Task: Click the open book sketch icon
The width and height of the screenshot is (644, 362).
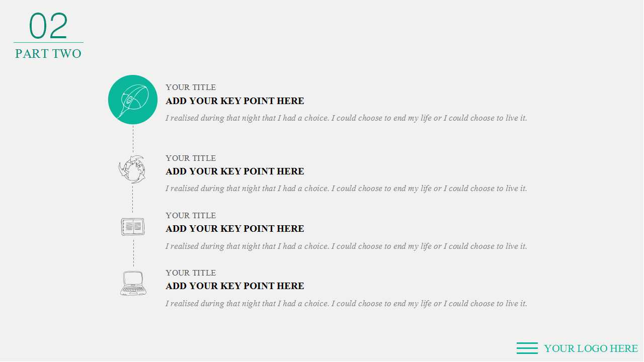Action: 133,227
